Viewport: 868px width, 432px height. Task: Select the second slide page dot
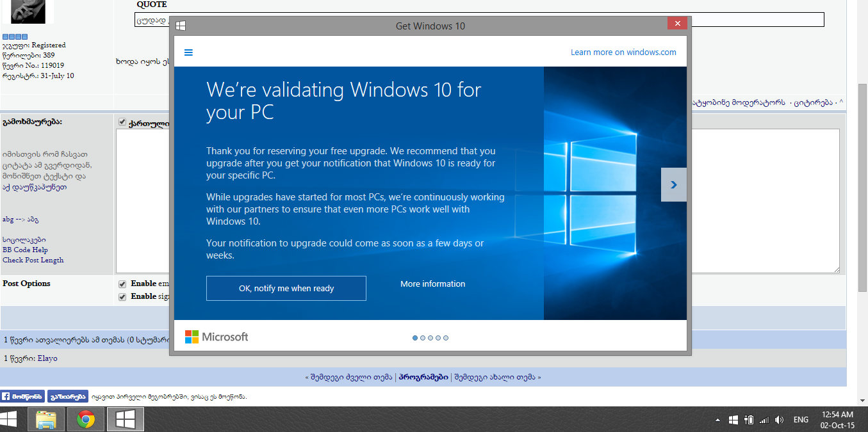click(x=423, y=337)
